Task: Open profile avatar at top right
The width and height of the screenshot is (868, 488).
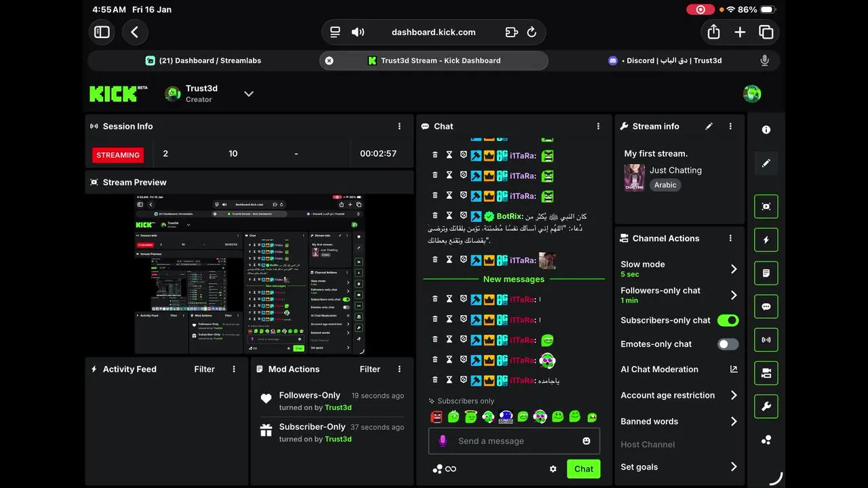Action: click(x=752, y=94)
